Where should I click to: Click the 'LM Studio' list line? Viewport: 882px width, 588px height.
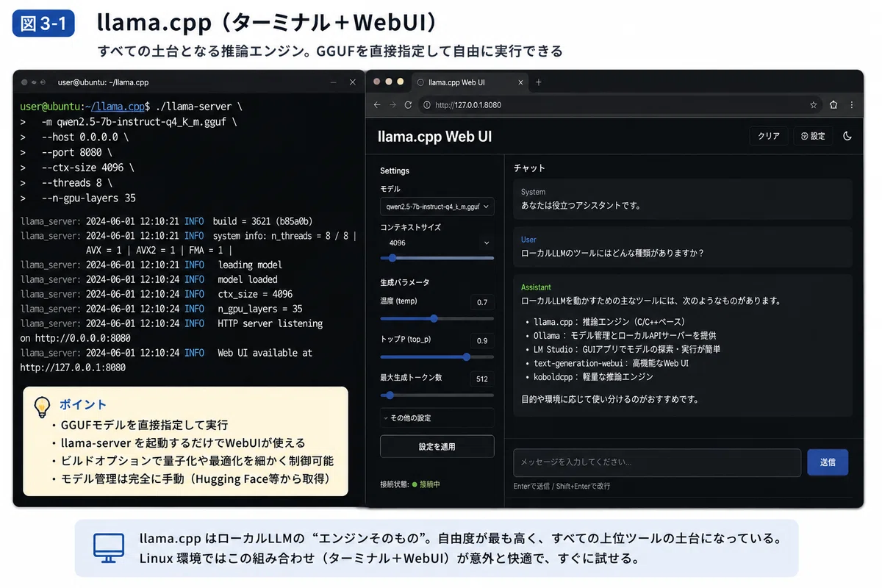627,349
